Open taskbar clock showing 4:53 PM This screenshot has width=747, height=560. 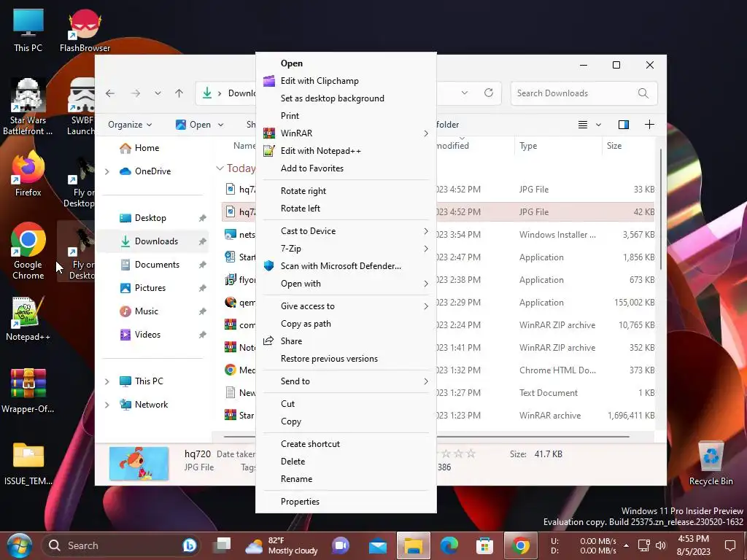click(694, 545)
